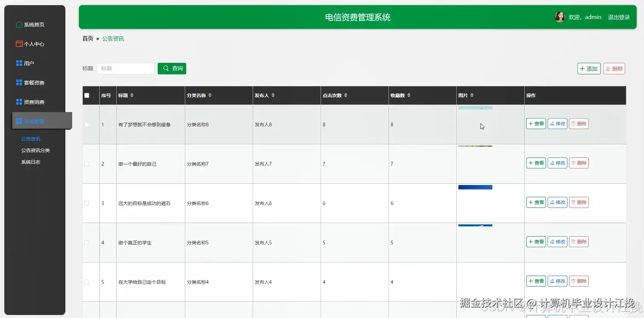Viewport: 644px width, 318px height.
Task: View row 3 with 查看 button
Action: click(x=536, y=202)
